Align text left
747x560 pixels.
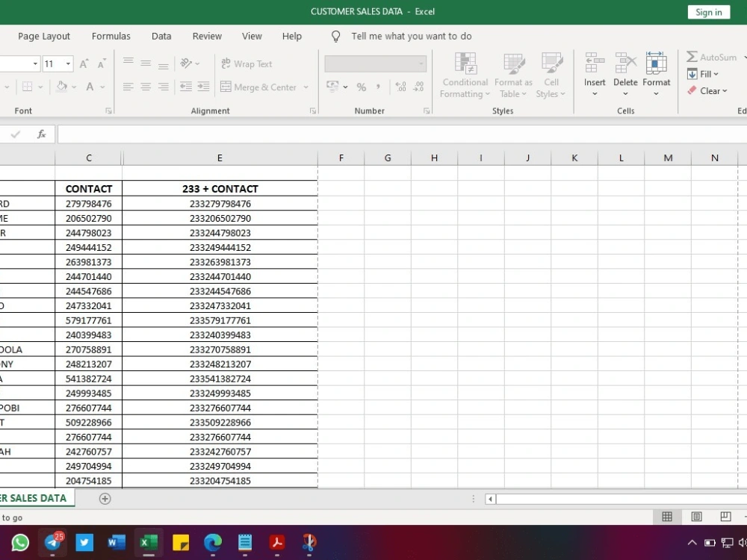pyautogui.click(x=128, y=87)
